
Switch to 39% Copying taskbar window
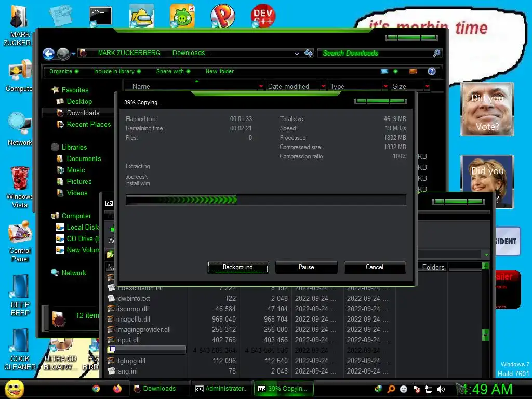(284, 389)
